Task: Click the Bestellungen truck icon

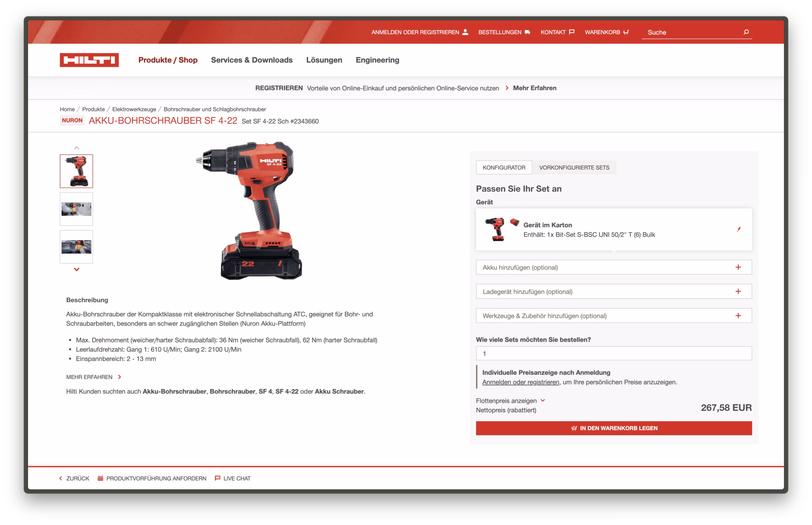Action: (x=527, y=32)
